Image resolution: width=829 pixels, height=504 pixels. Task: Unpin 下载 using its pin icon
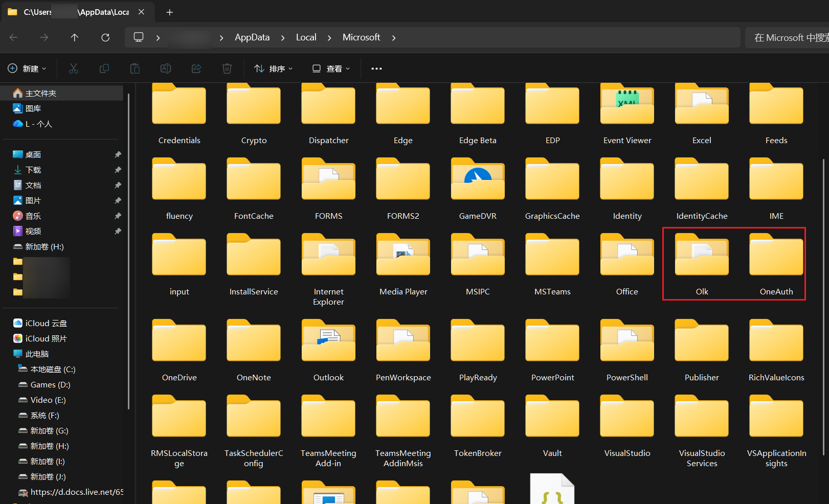click(x=118, y=170)
